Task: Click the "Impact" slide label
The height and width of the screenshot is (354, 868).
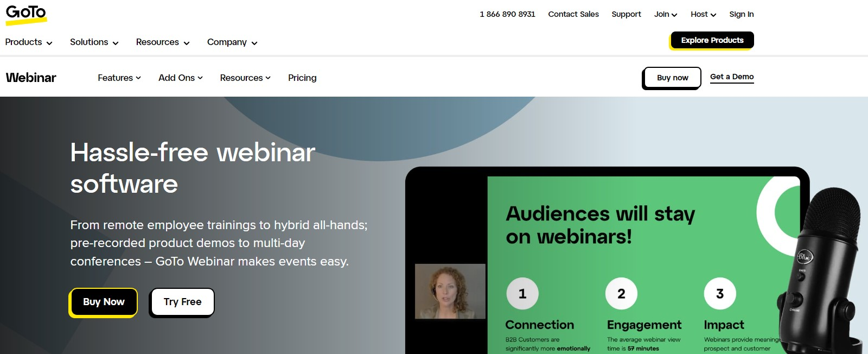Action: (724, 325)
